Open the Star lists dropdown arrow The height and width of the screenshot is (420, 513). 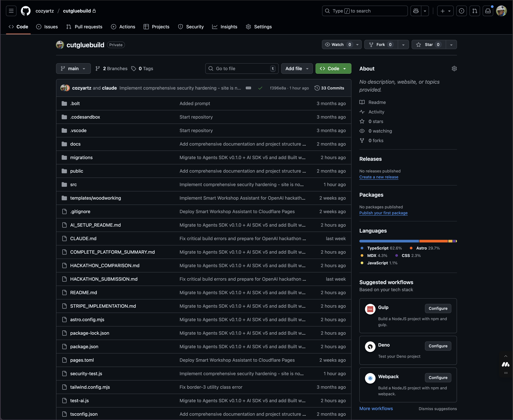[x=451, y=45]
